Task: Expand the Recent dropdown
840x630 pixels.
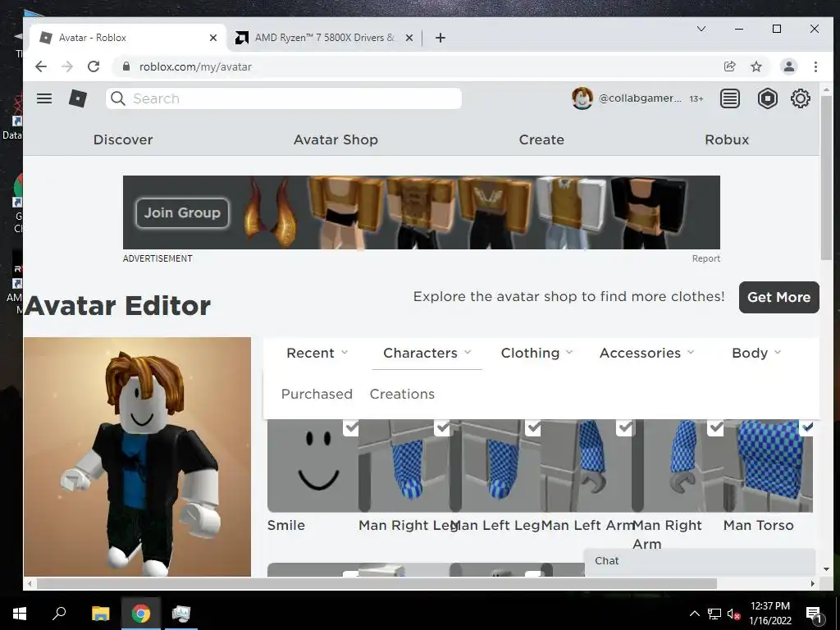Action: 317,353
